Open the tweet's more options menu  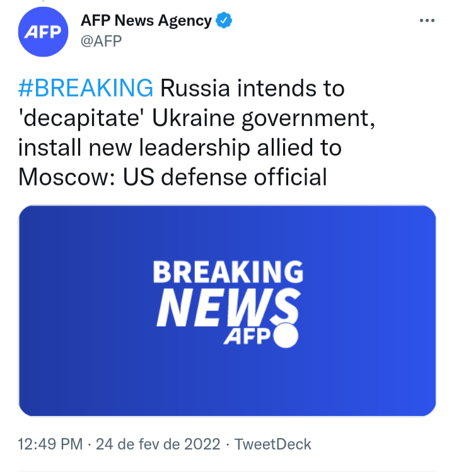(x=427, y=21)
